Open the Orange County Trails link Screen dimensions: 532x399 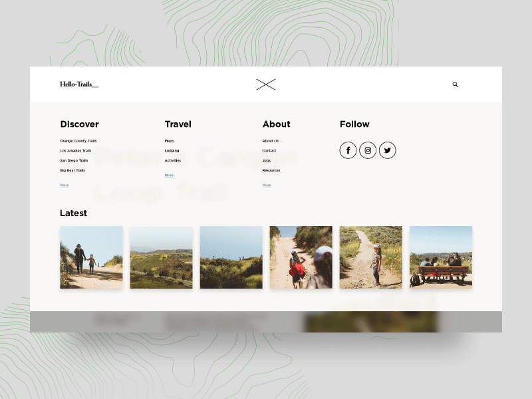(x=78, y=141)
